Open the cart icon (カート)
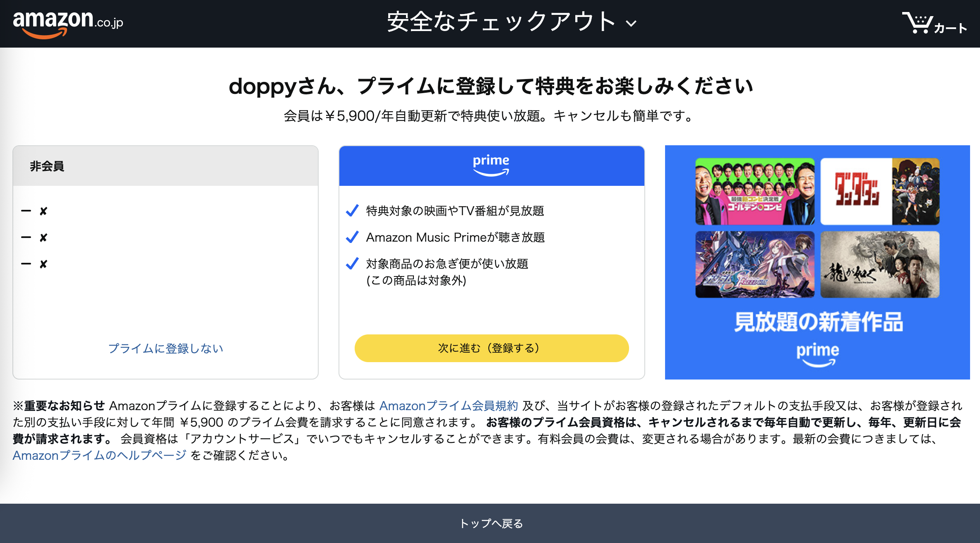 pyautogui.click(x=934, y=23)
